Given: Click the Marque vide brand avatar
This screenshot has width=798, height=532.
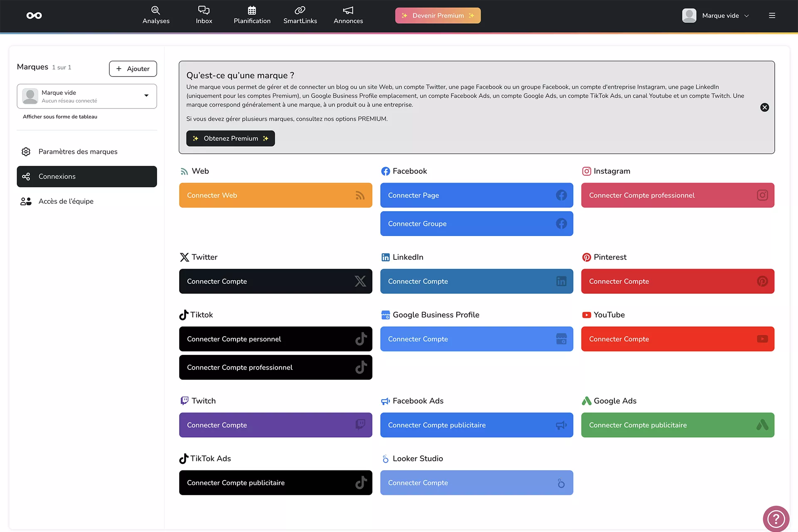Looking at the screenshot, I should pos(30,96).
